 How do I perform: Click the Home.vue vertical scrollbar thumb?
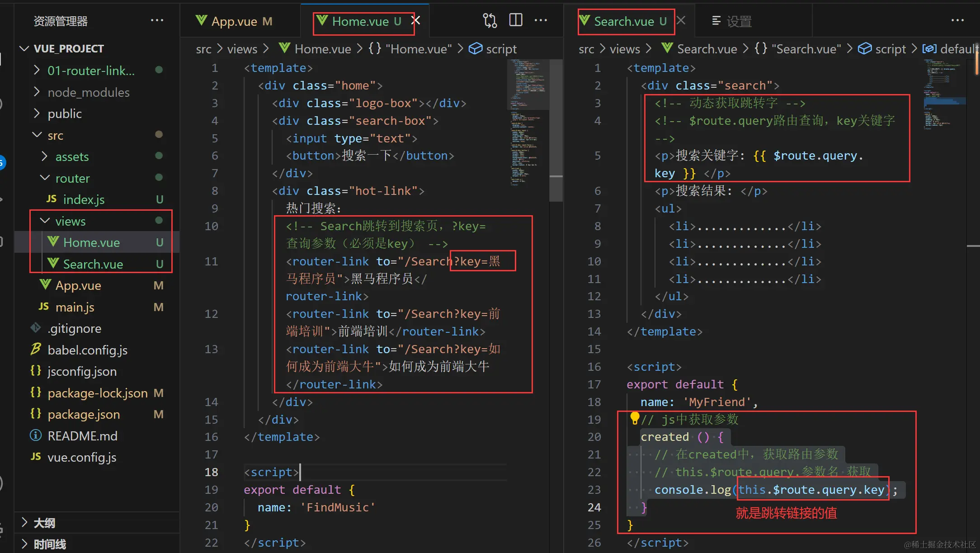556,130
